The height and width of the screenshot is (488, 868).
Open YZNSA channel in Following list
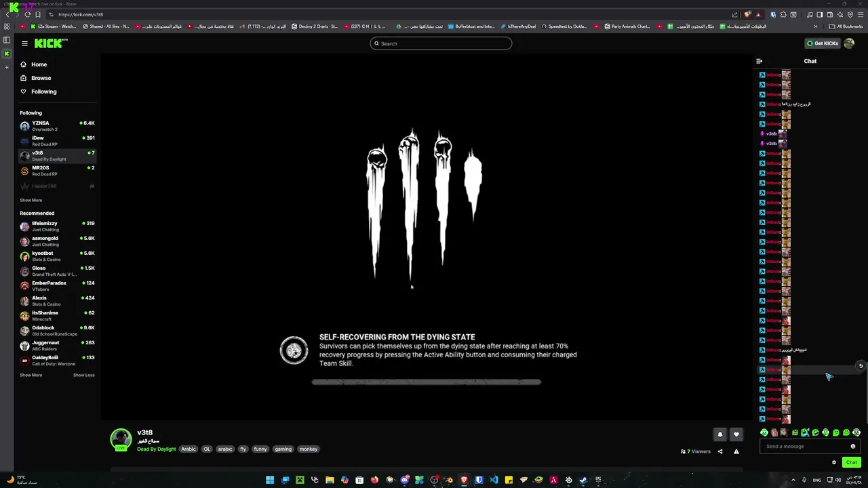point(58,126)
